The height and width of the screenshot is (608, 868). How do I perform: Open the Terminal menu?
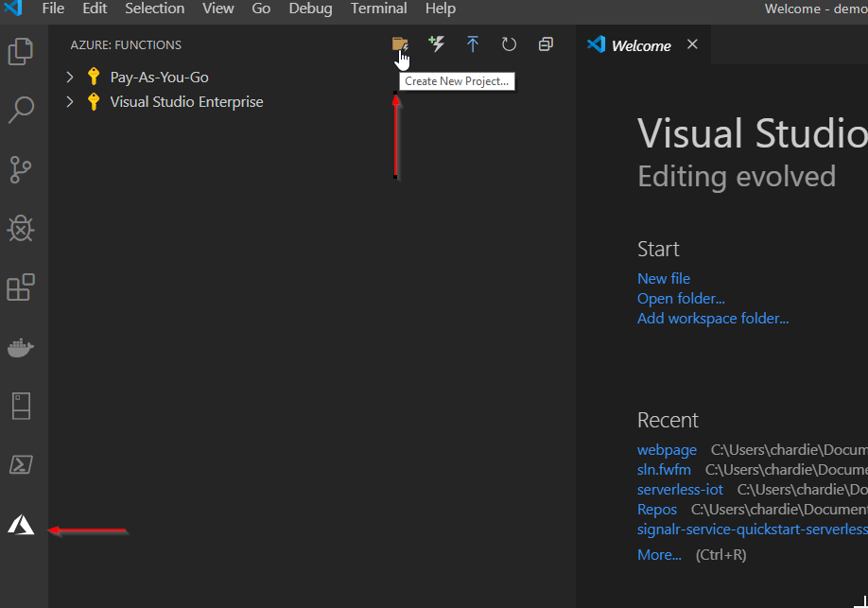(x=378, y=9)
